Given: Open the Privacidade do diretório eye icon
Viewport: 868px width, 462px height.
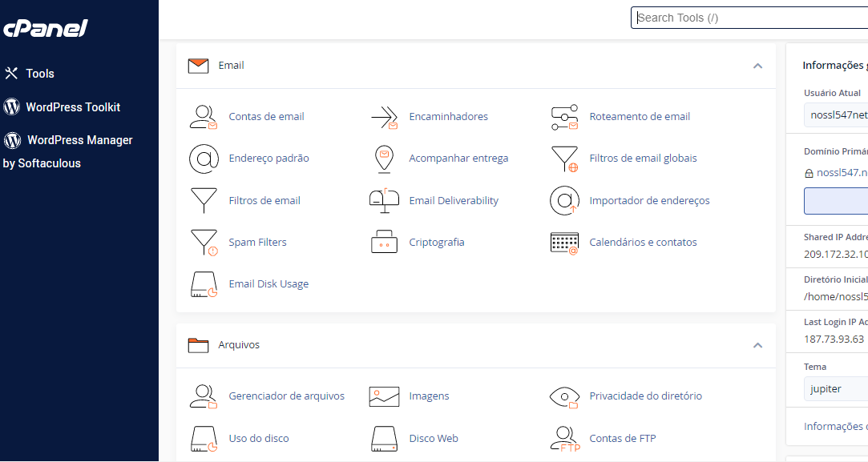Looking at the screenshot, I should 564,396.
